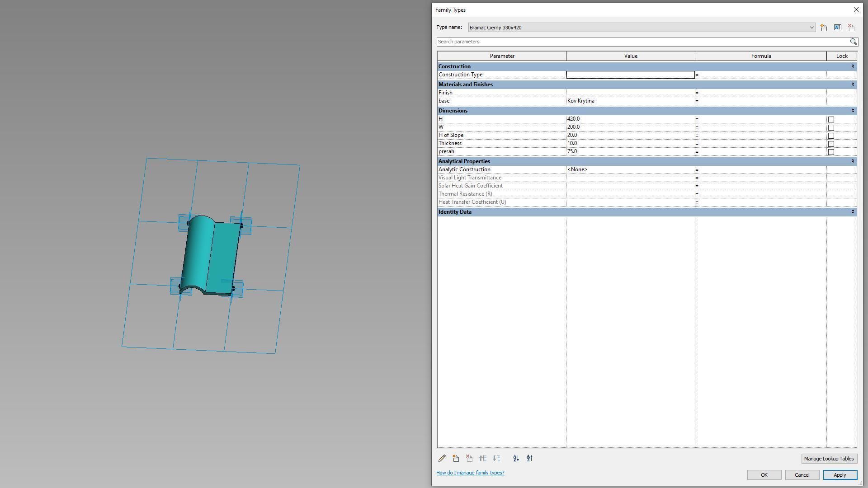Create a new family type

(823, 28)
